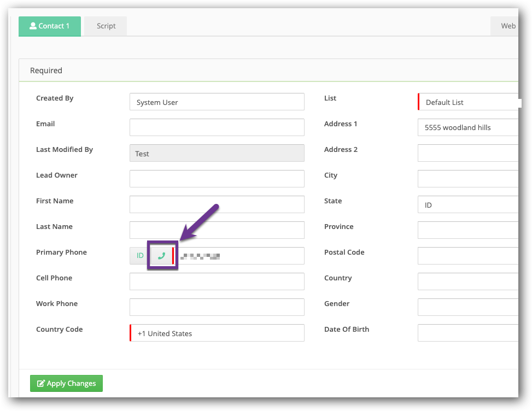This screenshot has height=411, width=532.
Task: Click the Postal Code label
Action: 344,253
